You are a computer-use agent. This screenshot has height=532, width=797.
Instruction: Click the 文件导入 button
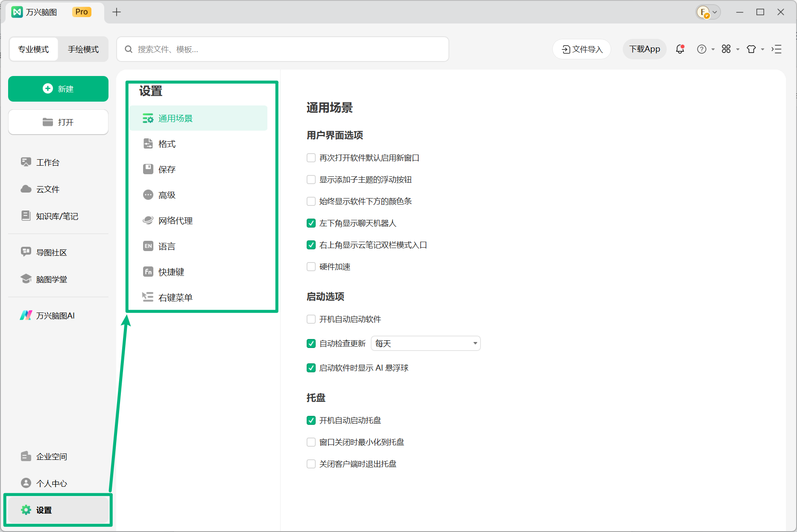[x=582, y=49]
